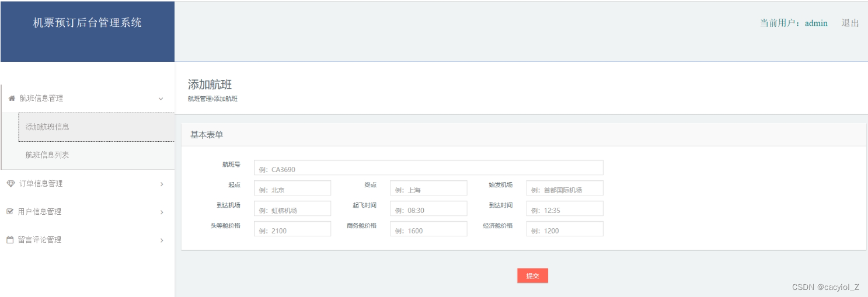
Task: Focus the 头等舱价格 input field
Action: [x=292, y=229]
